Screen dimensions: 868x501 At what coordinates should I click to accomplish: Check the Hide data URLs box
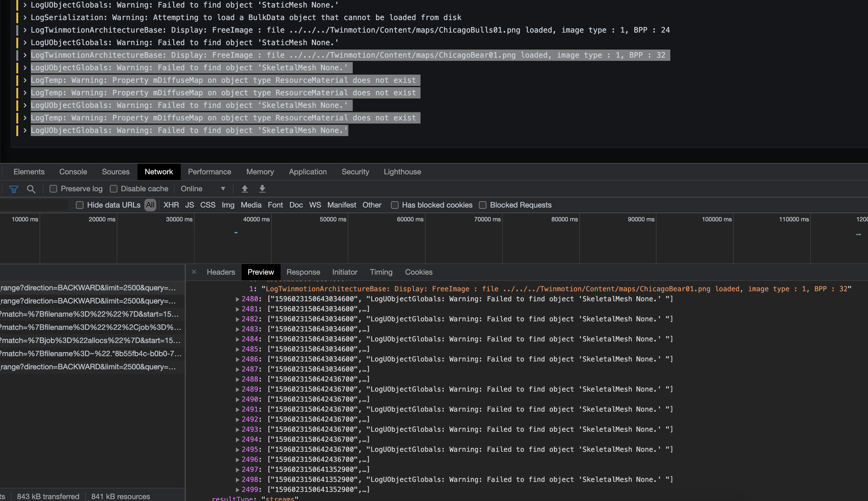click(x=79, y=205)
